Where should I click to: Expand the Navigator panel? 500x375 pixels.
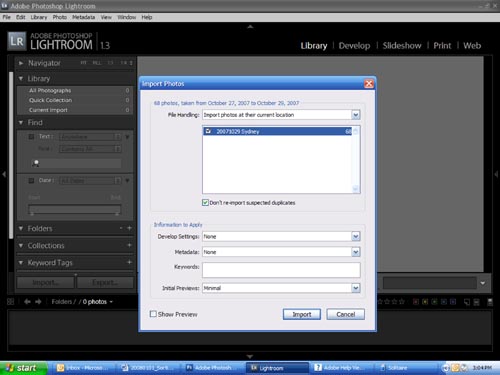(21, 63)
